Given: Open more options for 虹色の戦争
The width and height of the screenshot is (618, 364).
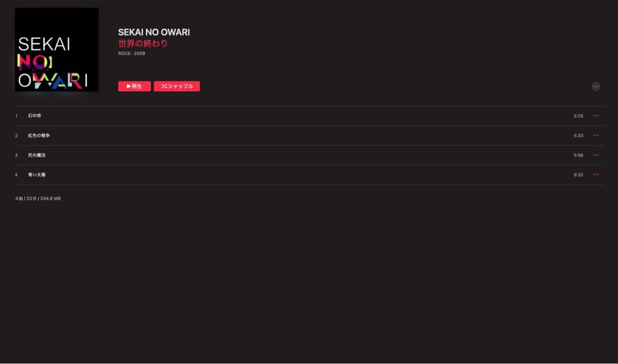Looking at the screenshot, I should [596, 135].
